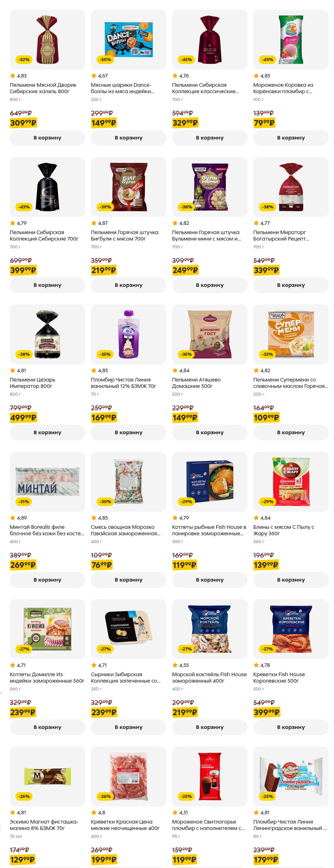
Task: Click the -50% badge on Dance-боллы
Action: coord(105,60)
